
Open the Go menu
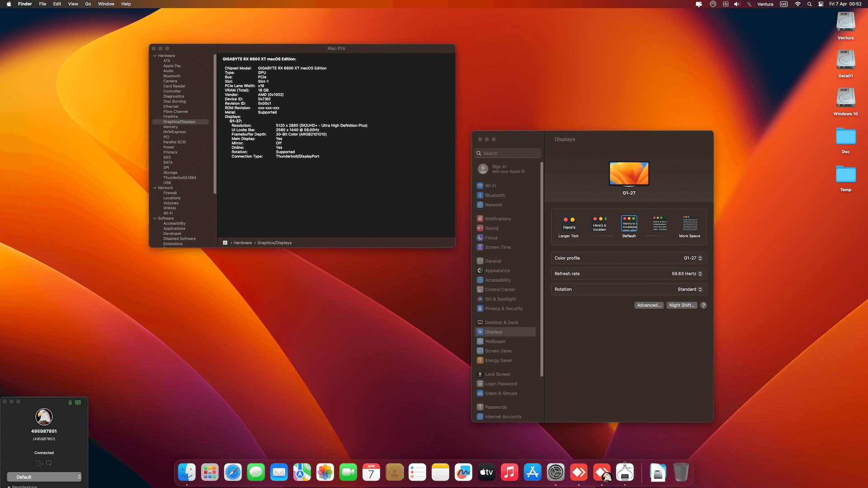click(x=88, y=4)
